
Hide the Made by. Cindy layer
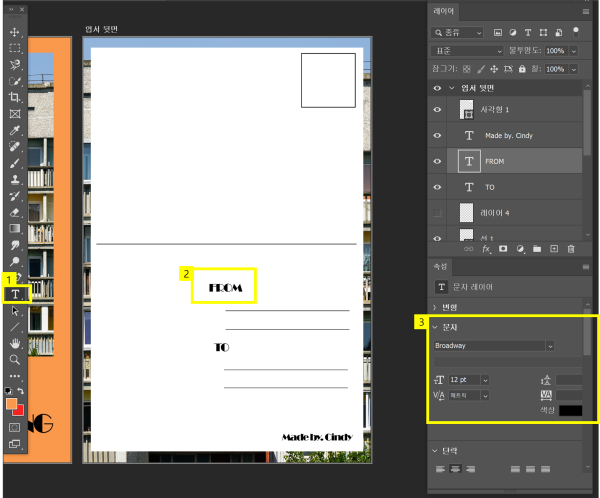437,136
